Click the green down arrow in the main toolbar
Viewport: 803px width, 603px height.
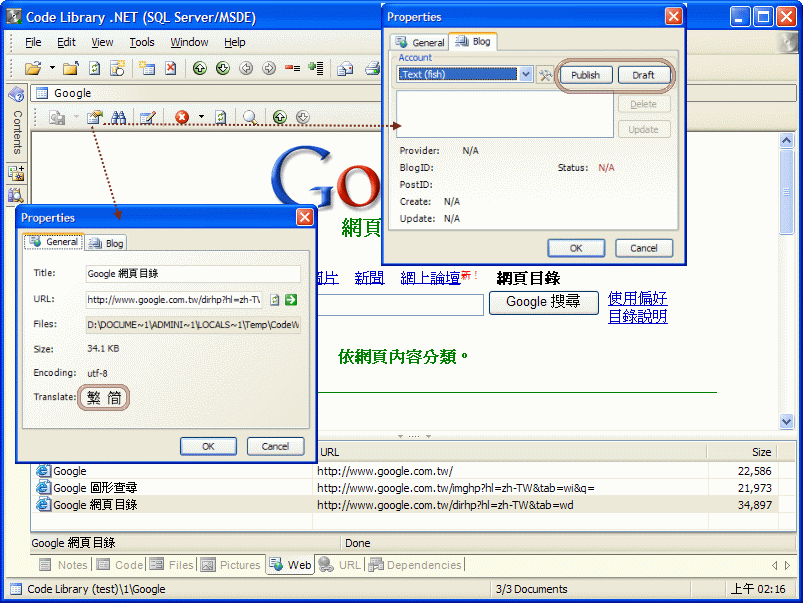(x=223, y=68)
